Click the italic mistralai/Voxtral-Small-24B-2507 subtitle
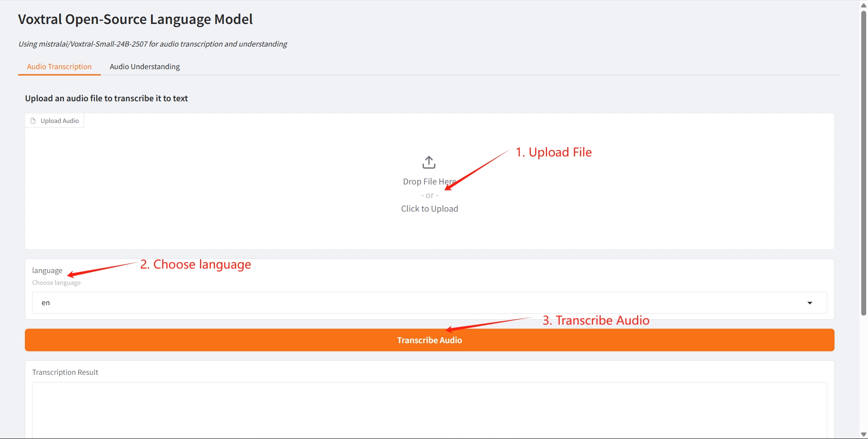Image resolution: width=868 pixels, height=439 pixels. click(x=152, y=44)
